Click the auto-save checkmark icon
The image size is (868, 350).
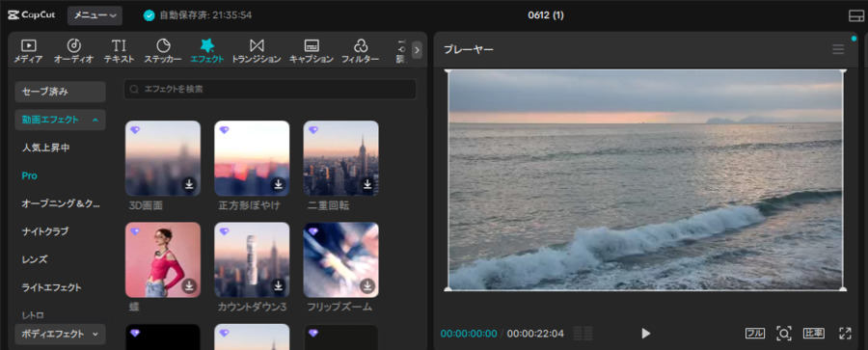coord(149,15)
